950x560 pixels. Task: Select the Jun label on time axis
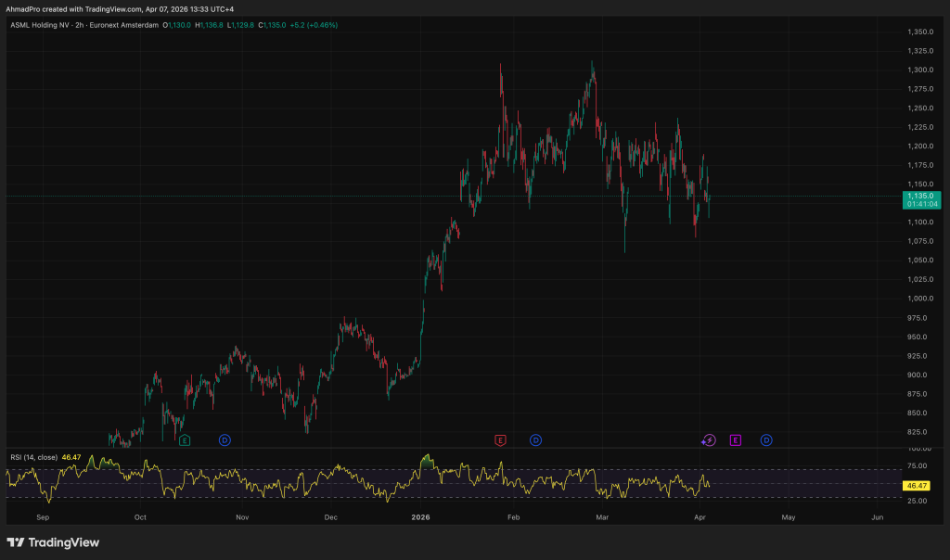tap(878, 516)
